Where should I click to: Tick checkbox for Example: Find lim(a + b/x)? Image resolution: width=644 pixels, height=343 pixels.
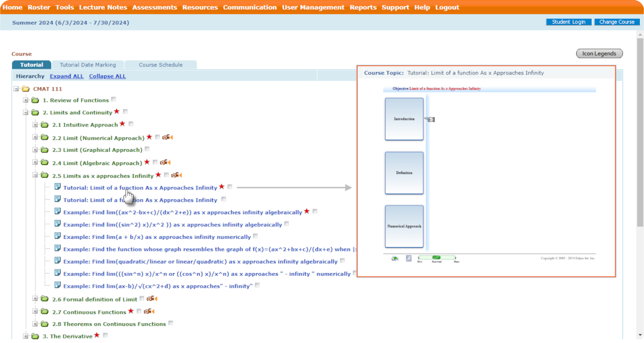(255, 236)
